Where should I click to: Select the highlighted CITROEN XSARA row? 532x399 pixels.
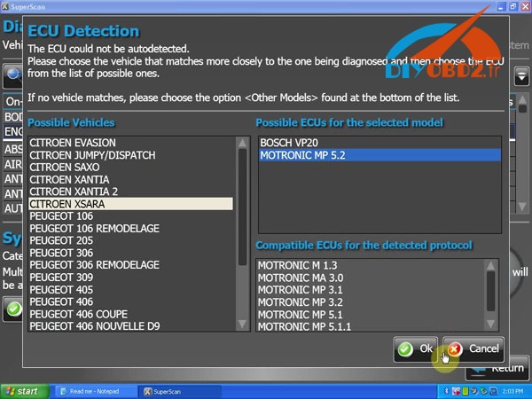130,204
